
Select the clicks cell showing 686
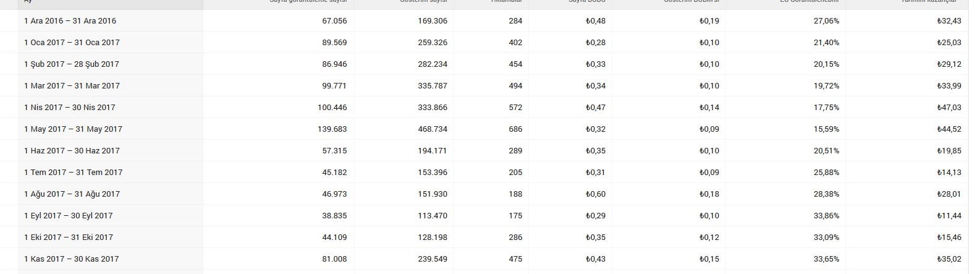[x=515, y=129]
